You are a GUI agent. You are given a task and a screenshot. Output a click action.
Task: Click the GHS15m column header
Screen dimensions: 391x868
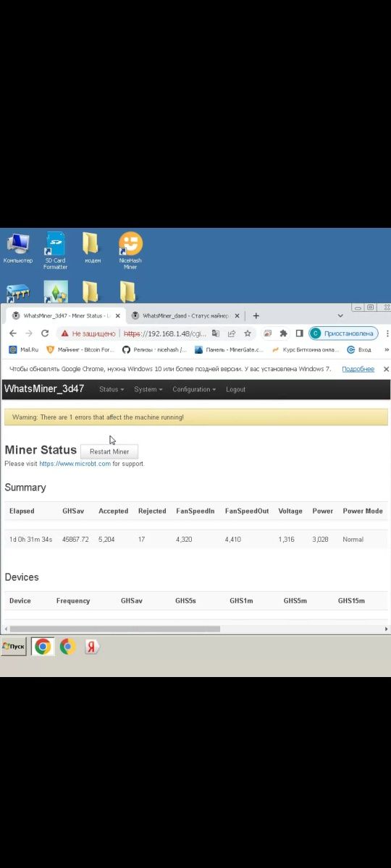pos(351,601)
